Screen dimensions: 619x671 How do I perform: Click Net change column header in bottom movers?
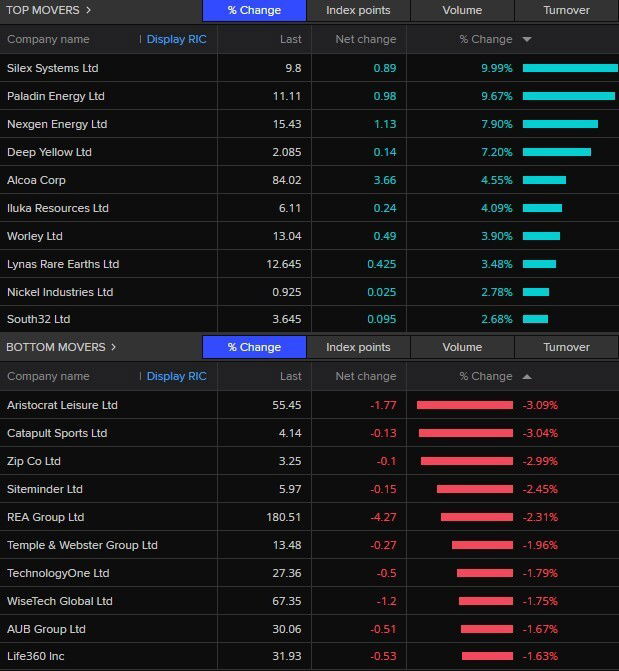363,377
